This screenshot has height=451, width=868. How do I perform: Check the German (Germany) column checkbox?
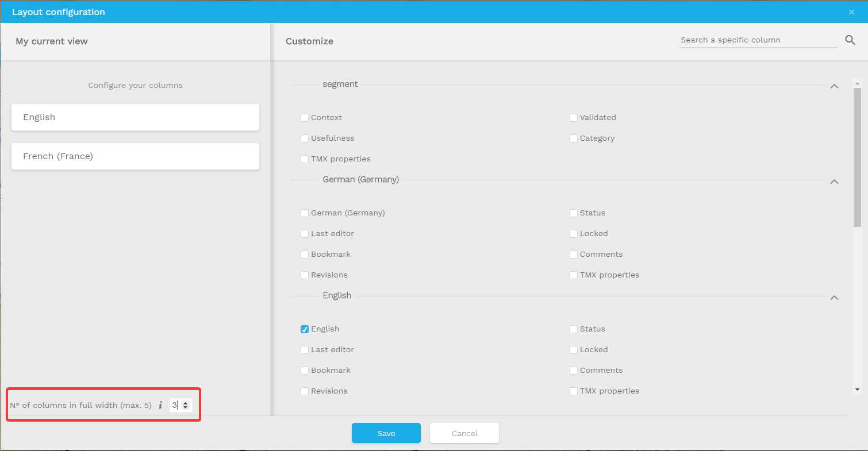pos(305,213)
